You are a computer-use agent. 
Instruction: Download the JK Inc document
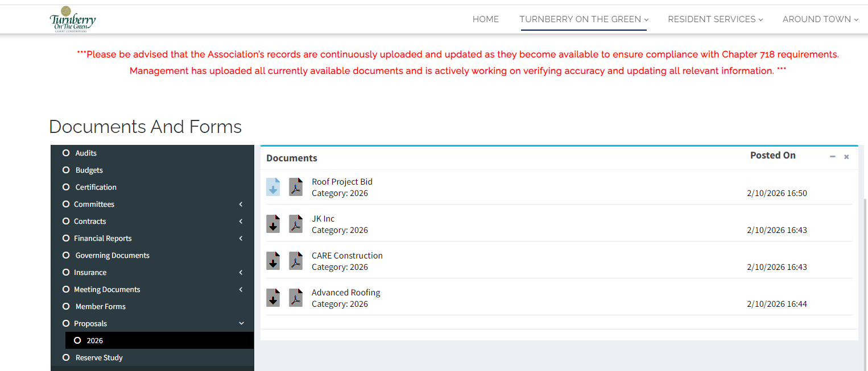pos(273,224)
